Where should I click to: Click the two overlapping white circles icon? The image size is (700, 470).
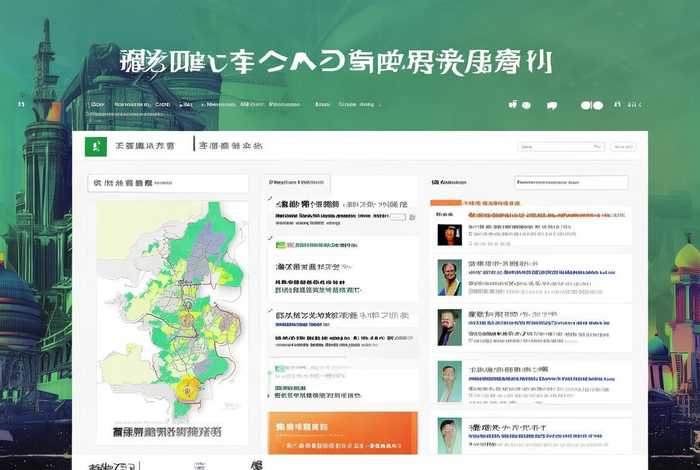coord(592,105)
